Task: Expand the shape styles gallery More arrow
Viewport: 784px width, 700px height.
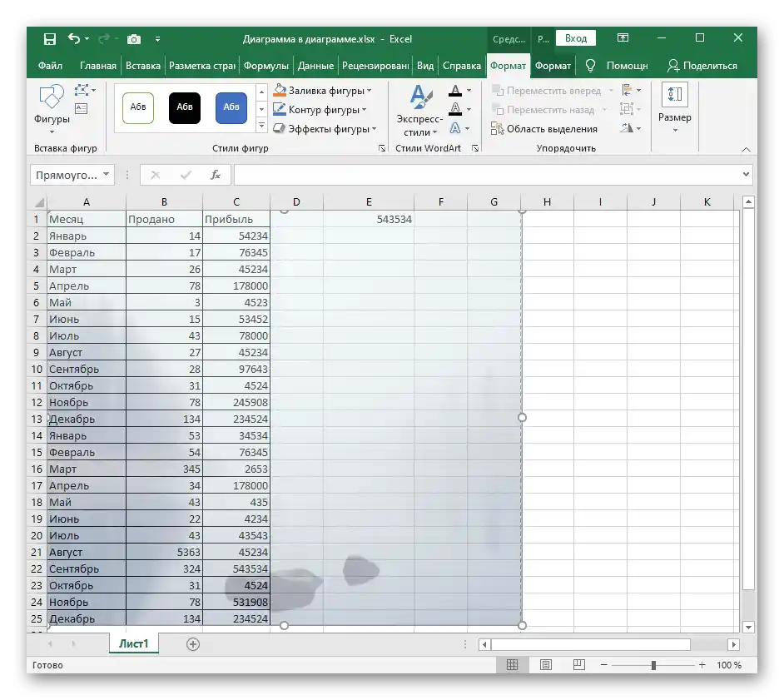Action: click(x=261, y=126)
